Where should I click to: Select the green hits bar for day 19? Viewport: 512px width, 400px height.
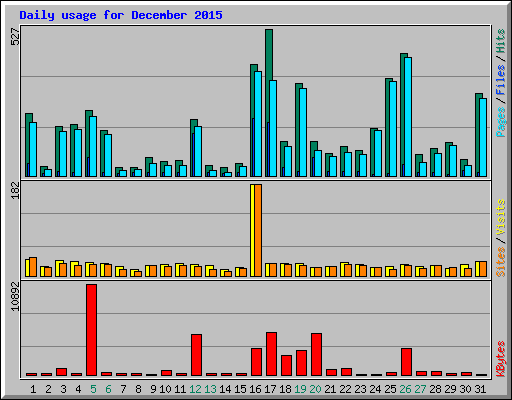297,127
